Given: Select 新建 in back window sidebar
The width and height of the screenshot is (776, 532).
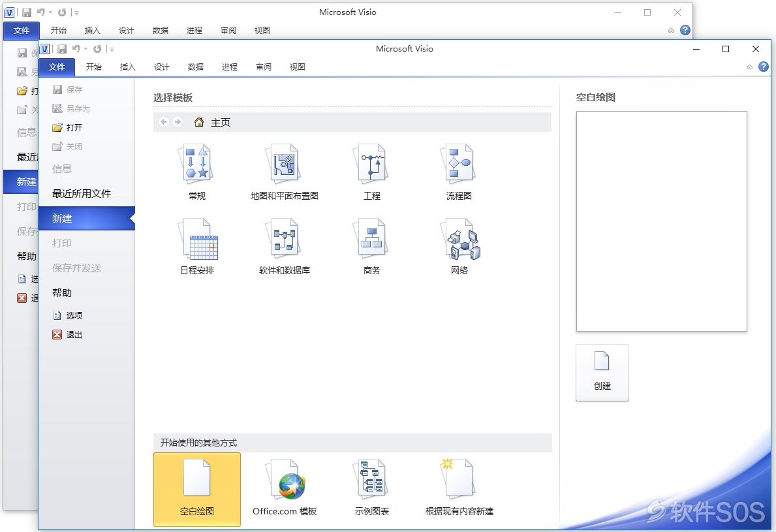Looking at the screenshot, I should point(21,181).
